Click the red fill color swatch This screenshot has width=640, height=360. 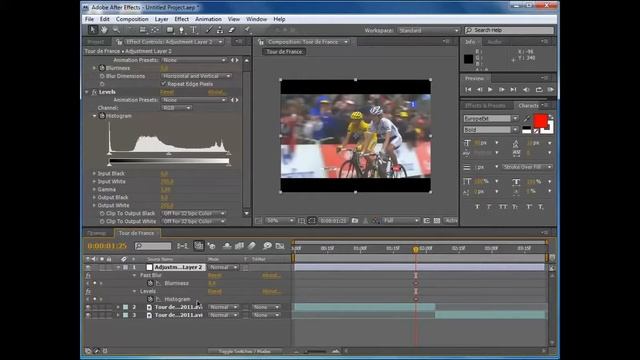point(540,121)
